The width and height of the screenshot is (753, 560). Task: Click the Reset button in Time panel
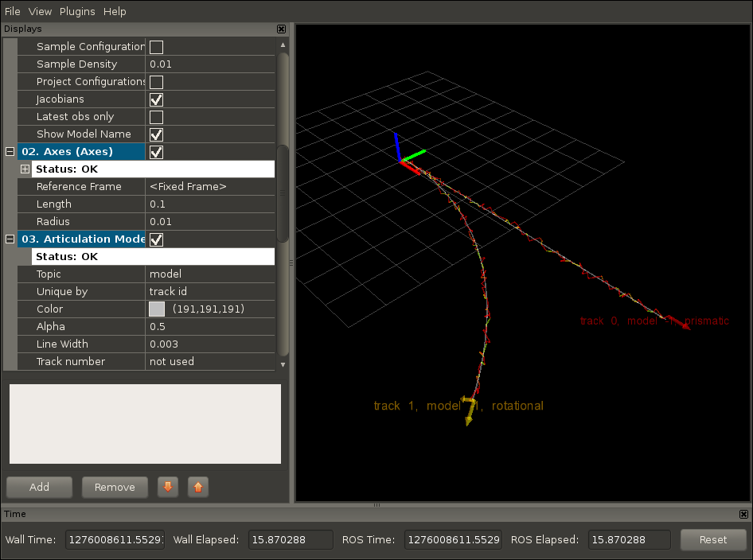point(712,539)
